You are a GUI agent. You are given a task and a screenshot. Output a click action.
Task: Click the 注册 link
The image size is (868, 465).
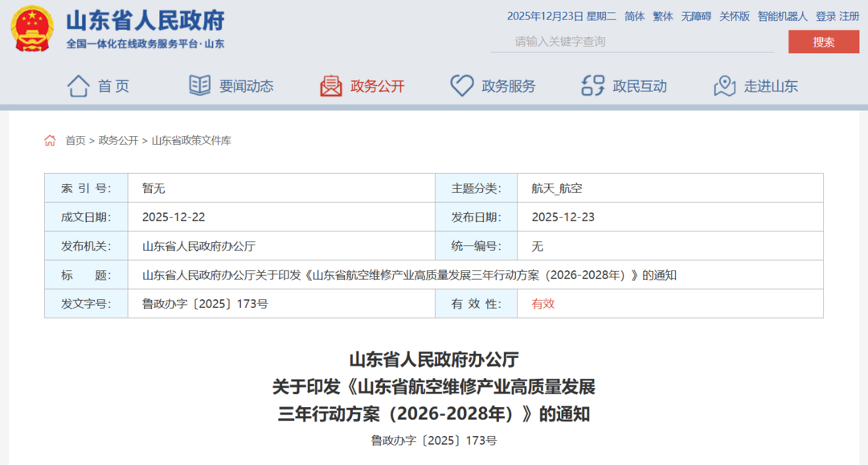[850, 16]
